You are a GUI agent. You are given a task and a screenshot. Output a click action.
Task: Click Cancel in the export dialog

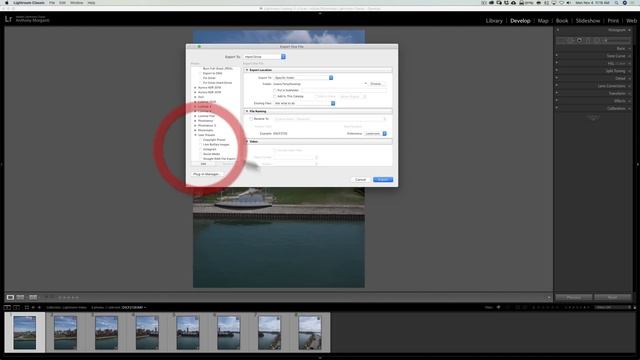[360, 180]
